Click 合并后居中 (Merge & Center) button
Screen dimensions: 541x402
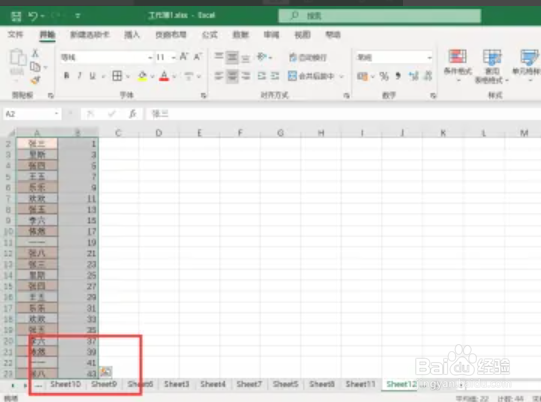[311, 76]
